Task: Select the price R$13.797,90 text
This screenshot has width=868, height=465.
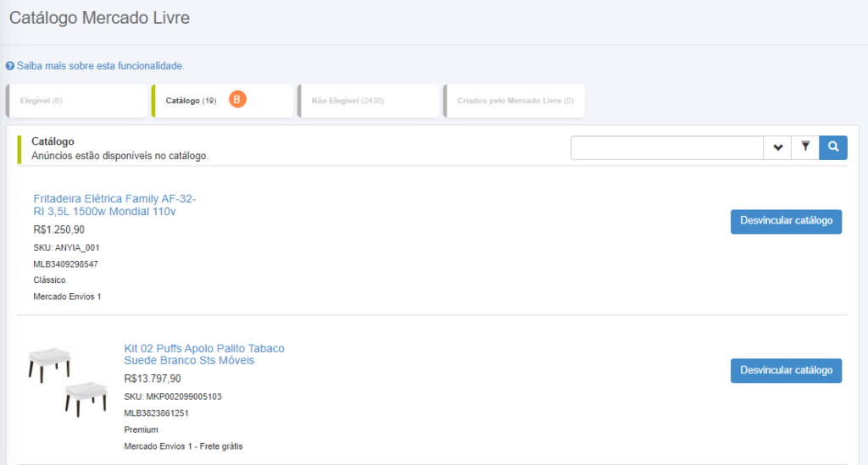Action: pos(153,379)
